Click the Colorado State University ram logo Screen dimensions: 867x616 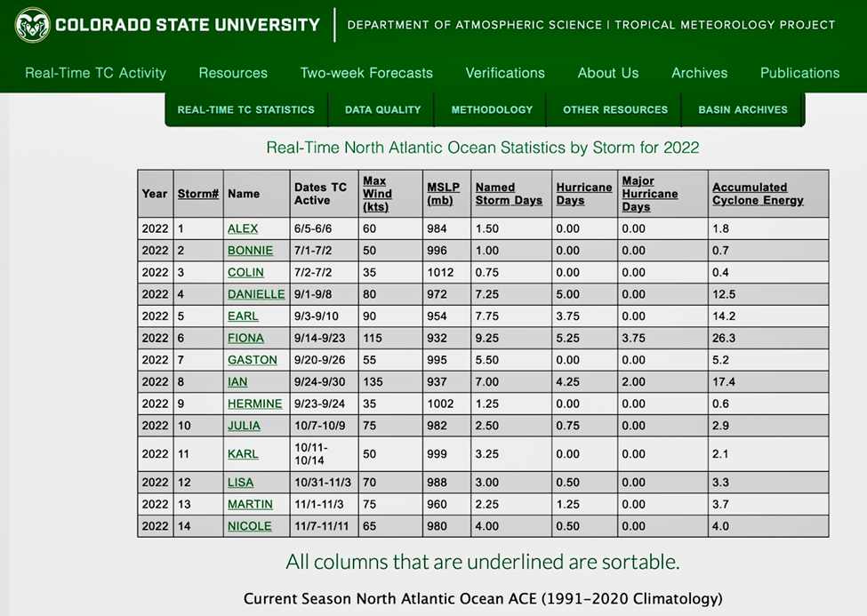32,25
